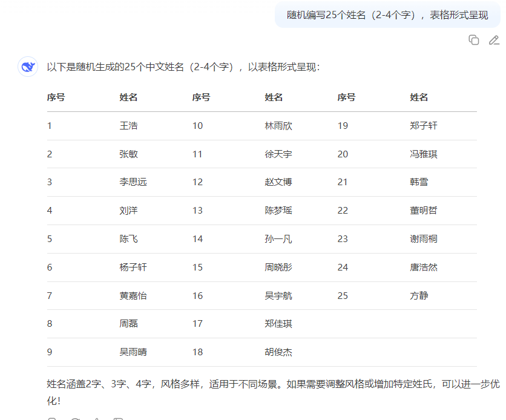Select the name cell 杨子轩
The width and height of the screenshot is (506, 420).
[x=133, y=267]
